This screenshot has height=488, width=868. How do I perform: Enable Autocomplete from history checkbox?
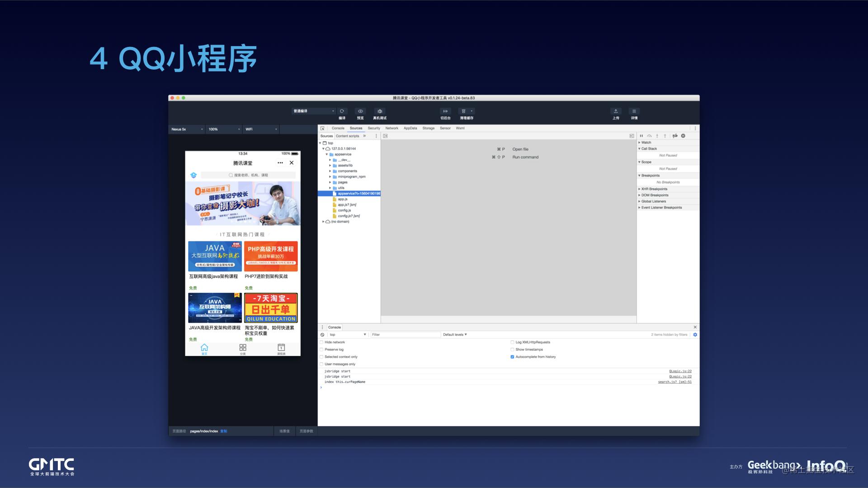point(511,357)
